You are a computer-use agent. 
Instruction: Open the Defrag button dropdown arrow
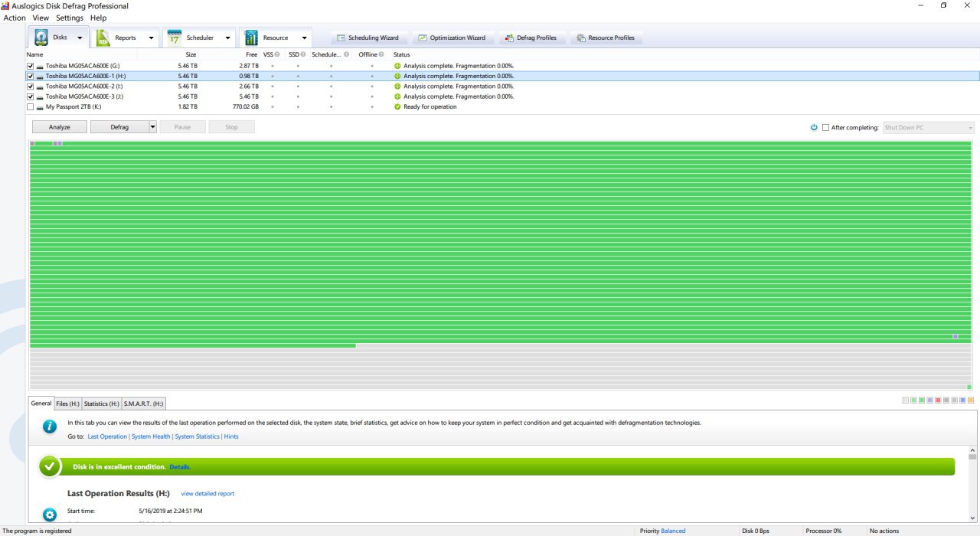point(152,127)
